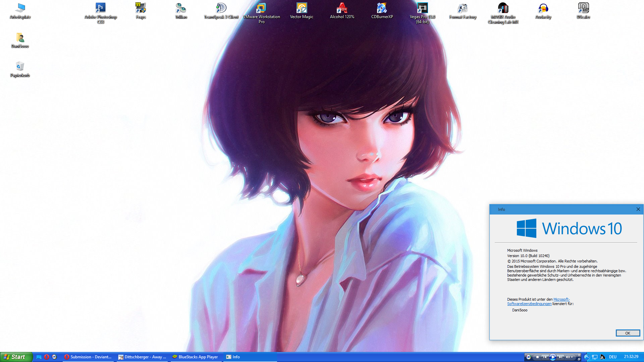Screen dimensions: 644x362
Task: Click the Trillian desktop icon
Action: tap(181, 11)
